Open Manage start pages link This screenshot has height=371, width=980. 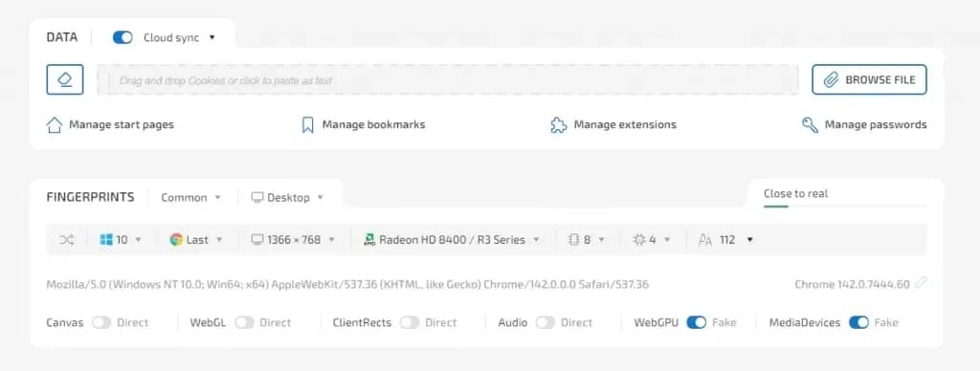coord(110,125)
